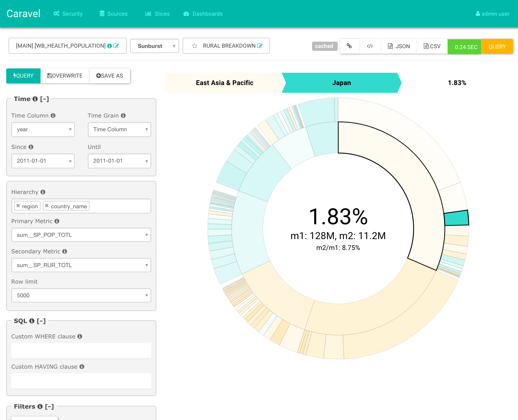Screen dimensions: 518x420
Task: Open the Time Column year dropdown
Action: pos(43,130)
